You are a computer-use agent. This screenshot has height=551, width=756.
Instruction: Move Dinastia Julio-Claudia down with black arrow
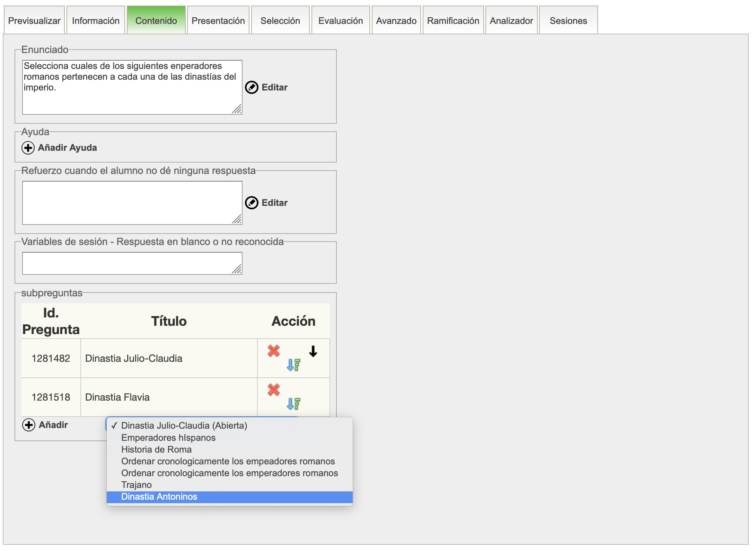[x=313, y=351]
